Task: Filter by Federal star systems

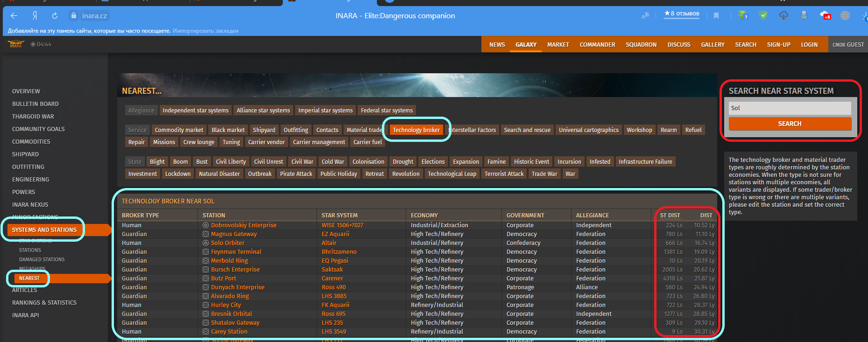Action: [x=387, y=111]
